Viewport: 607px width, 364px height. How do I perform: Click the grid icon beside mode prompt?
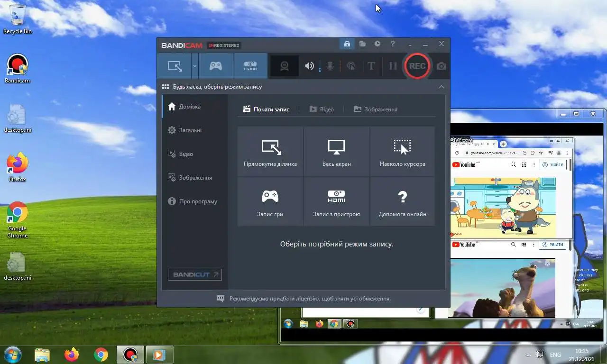[166, 87]
